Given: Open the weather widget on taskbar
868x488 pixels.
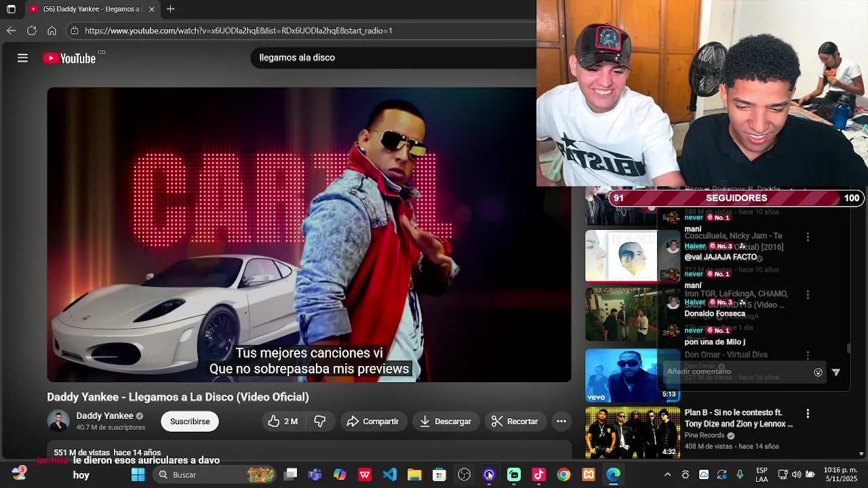Looking at the screenshot, I should point(18,474).
